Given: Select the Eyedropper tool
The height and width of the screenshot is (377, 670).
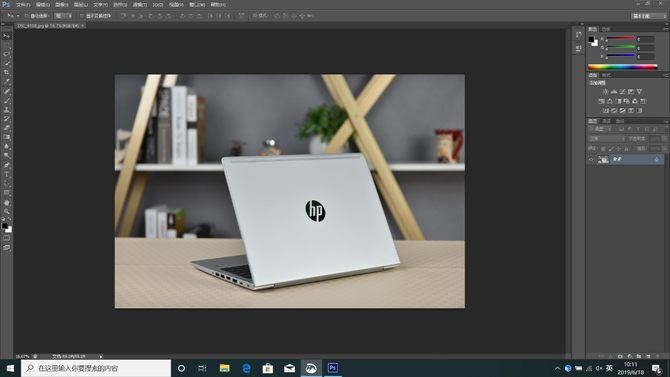Looking at the screenshot, I should [6, 82].
